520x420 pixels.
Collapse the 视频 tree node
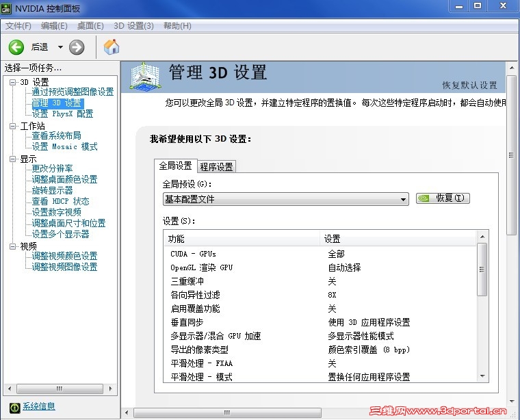(12, 246)
